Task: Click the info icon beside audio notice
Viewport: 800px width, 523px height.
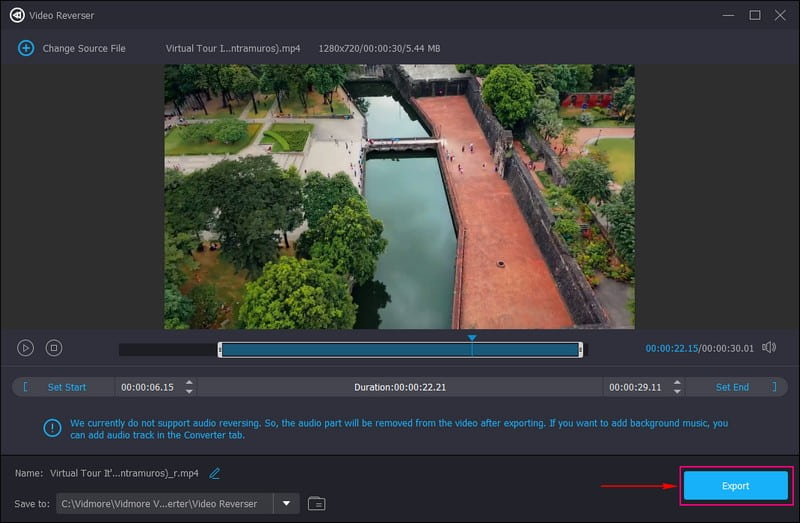Action: (52, 428)
